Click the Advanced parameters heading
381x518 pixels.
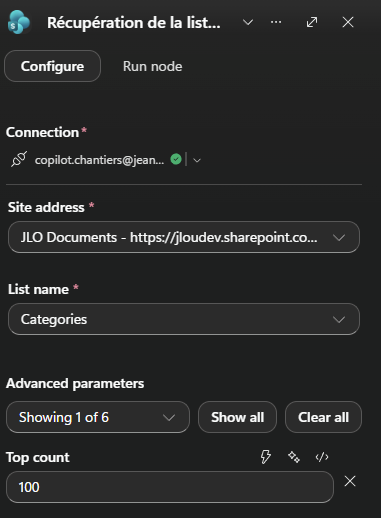(x=75, y=383)
